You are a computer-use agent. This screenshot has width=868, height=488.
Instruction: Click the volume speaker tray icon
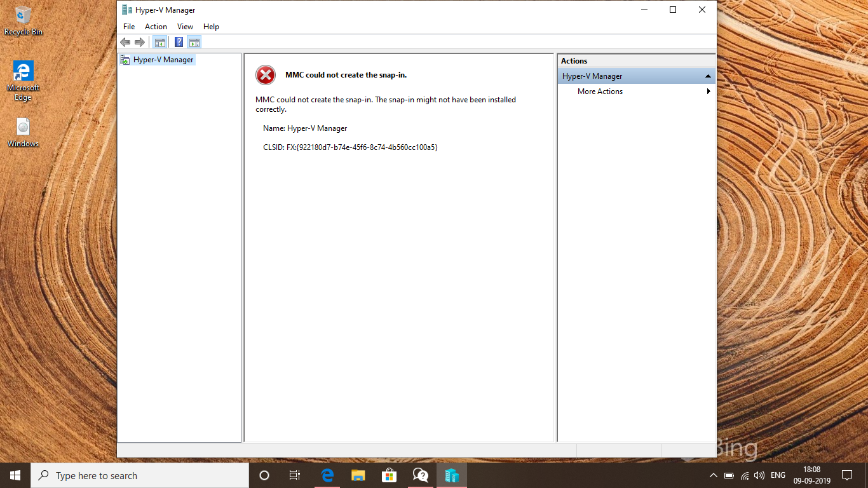(759, 475)
